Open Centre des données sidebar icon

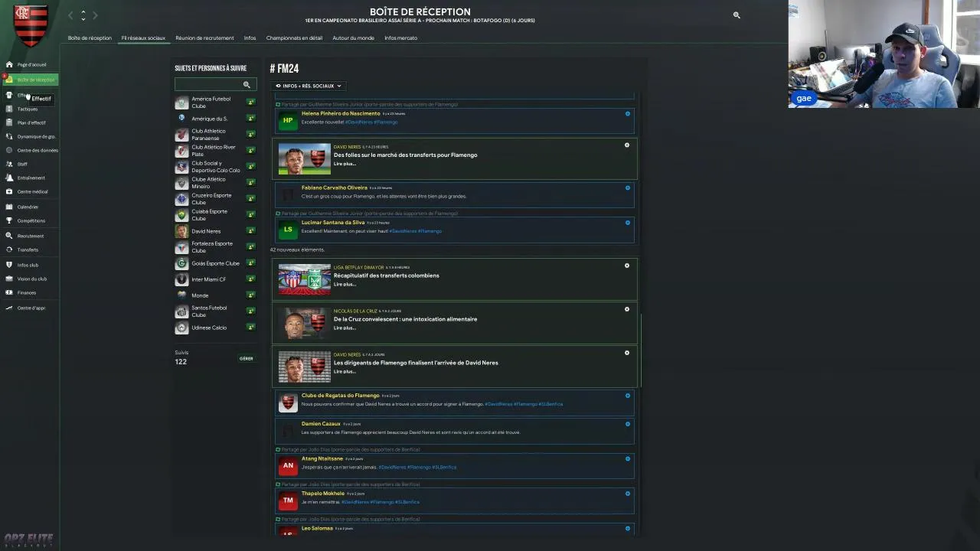click(x=9, y=150)
